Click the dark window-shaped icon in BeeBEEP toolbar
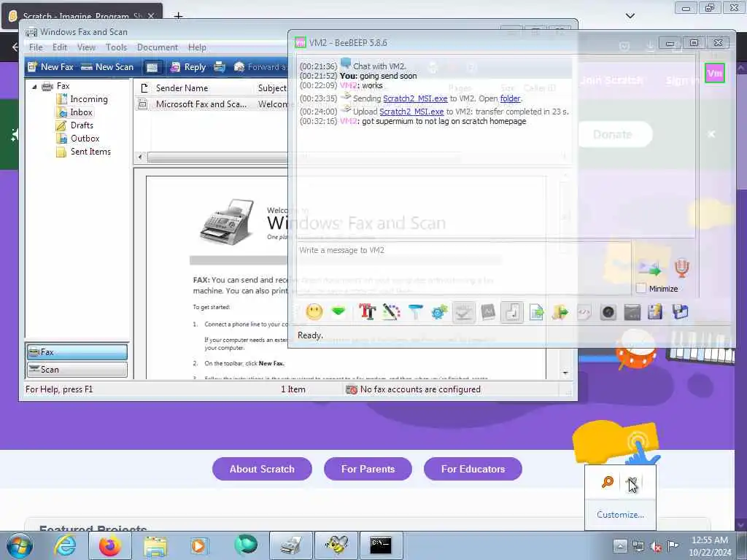 point(632,312)
